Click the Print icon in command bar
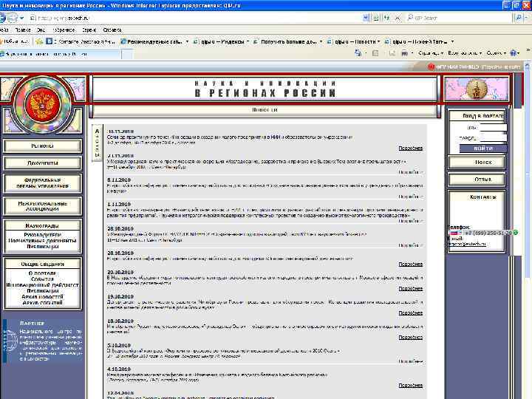The width and height of the screenshot is (532, 399). (x=404, y=53)
